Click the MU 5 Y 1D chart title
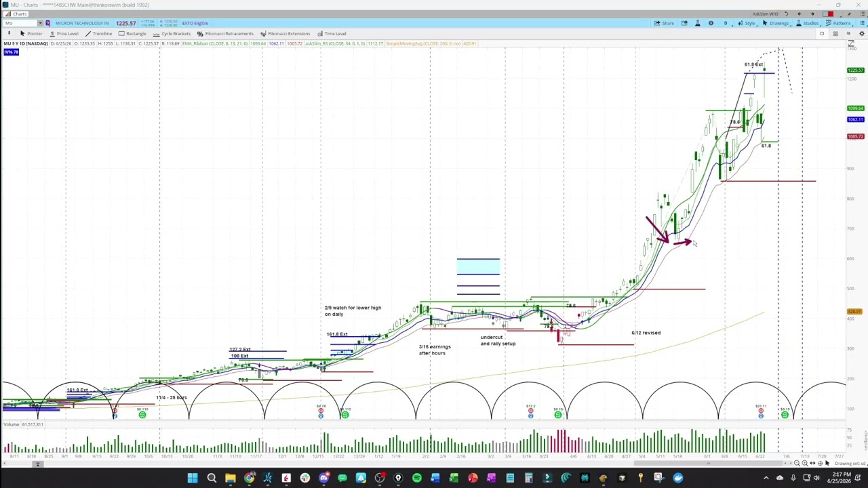The height and width of the screenshot is (488, 868). (25, 43)
